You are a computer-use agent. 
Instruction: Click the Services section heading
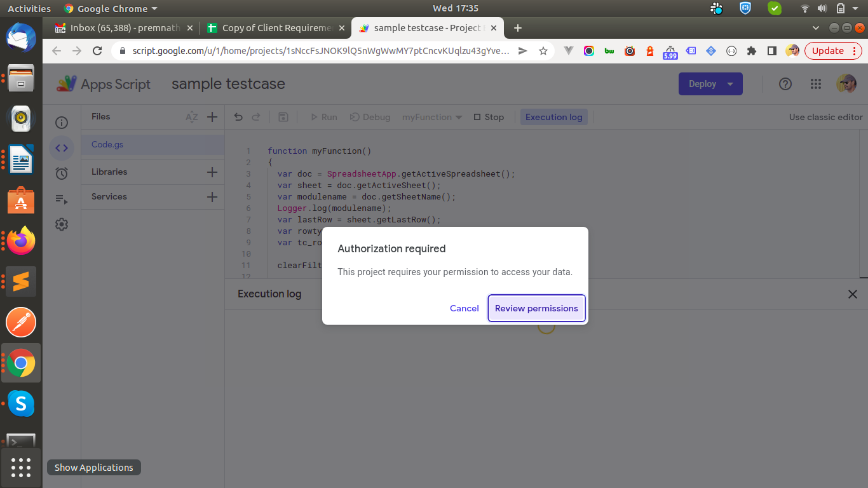coord(109,197)
